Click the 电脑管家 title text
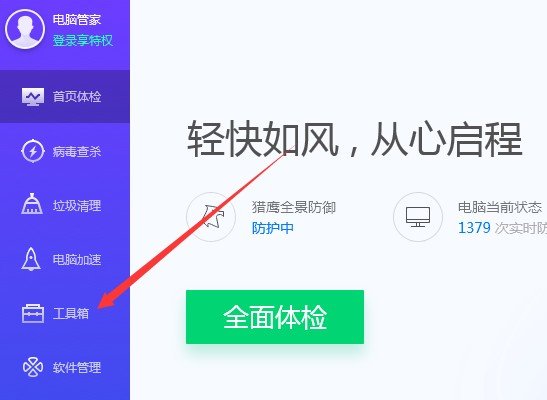 pos(77,20)
